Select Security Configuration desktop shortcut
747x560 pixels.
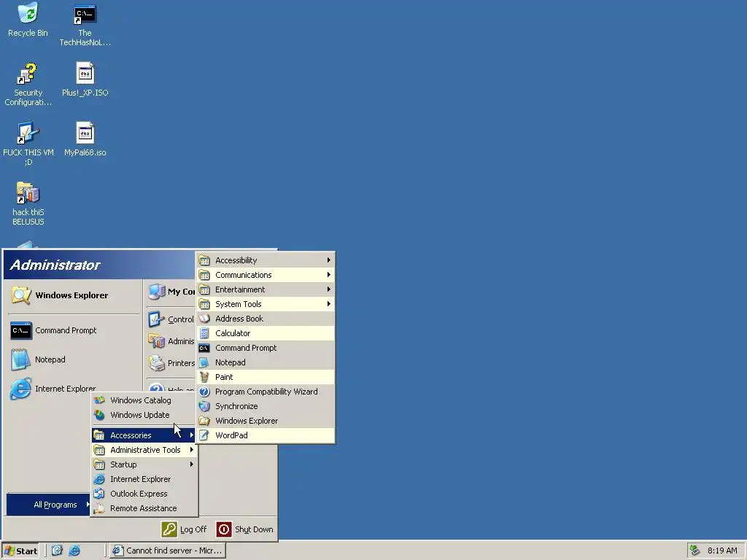[28, 85]
